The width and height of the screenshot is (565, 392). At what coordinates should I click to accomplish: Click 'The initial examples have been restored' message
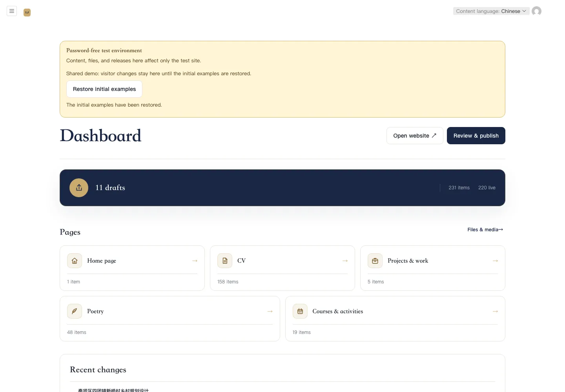pyautogui.click(x=114, y=105)
